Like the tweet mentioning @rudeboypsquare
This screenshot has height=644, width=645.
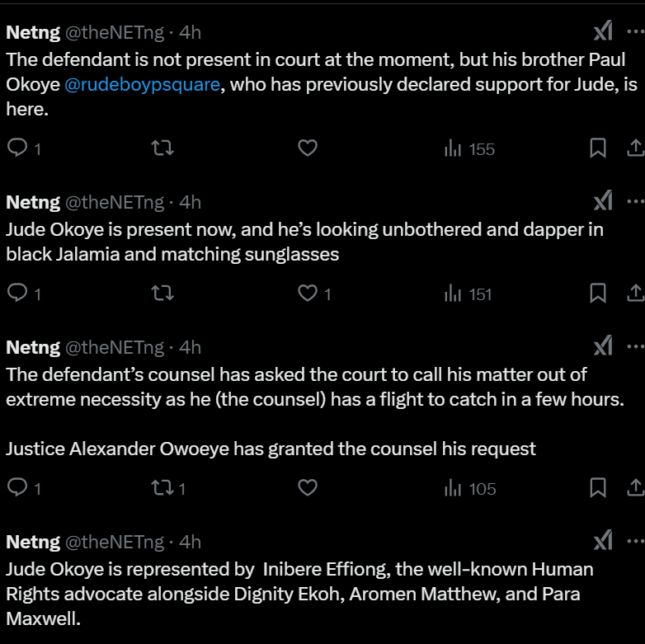307,148
